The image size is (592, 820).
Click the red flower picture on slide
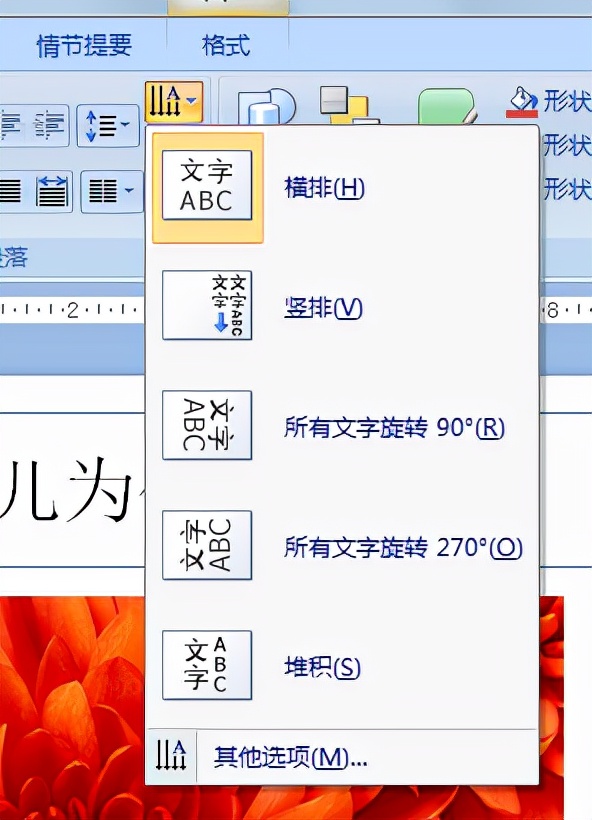[x=72, y=706]
